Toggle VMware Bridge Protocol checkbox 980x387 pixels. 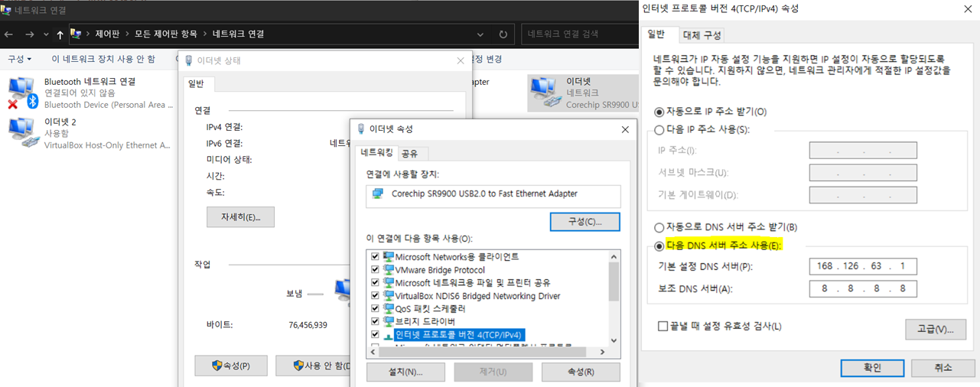375,270
